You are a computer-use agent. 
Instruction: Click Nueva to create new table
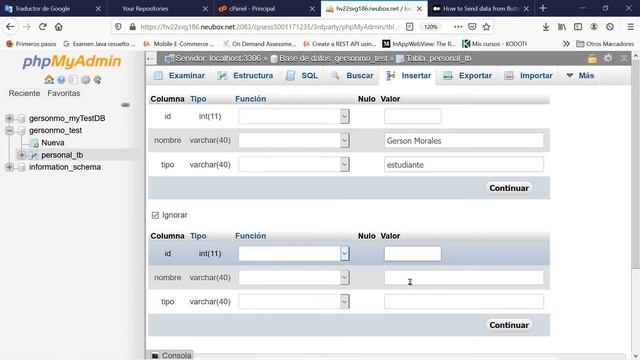pyautogui.click(x=53, y=143)
